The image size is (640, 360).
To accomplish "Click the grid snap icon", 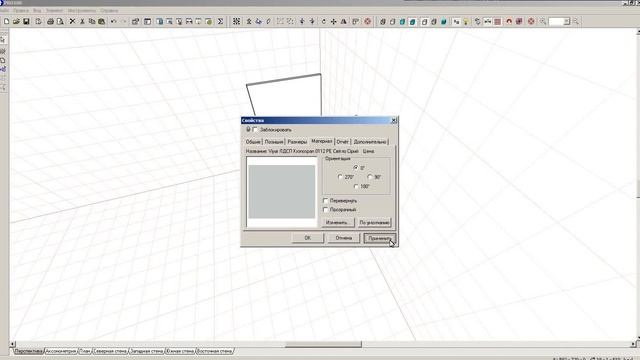I will click(x=236, y=21).
